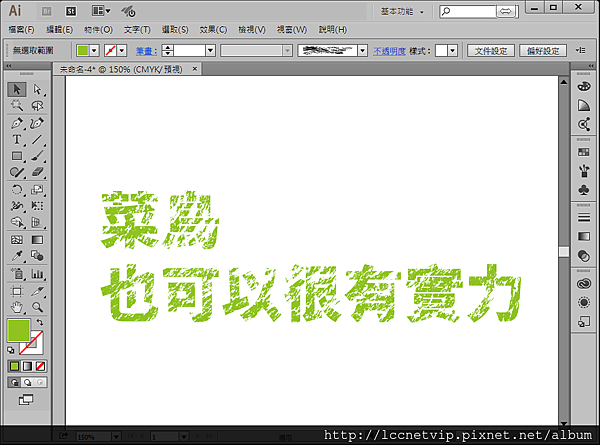Open the 編輯(E) menu
The width and height of the screenshot is (600, 445).
59,29
